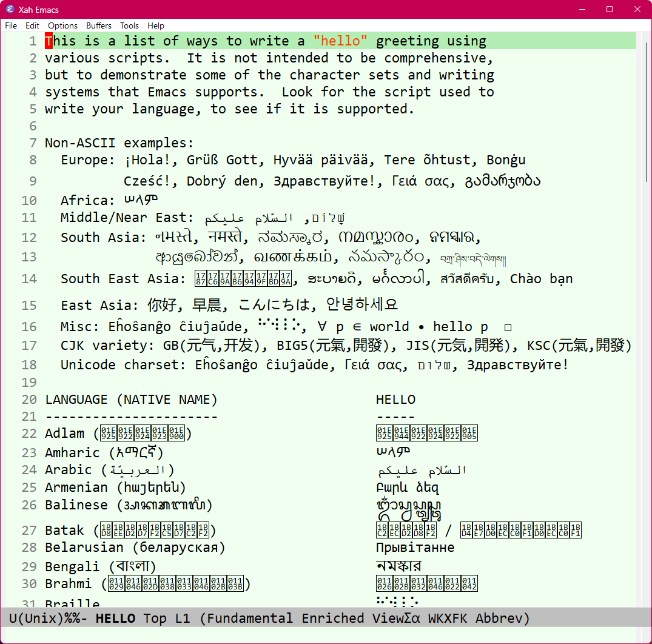Close the Xah Emacs window
The image size is (652, 644).
point(637,9)
